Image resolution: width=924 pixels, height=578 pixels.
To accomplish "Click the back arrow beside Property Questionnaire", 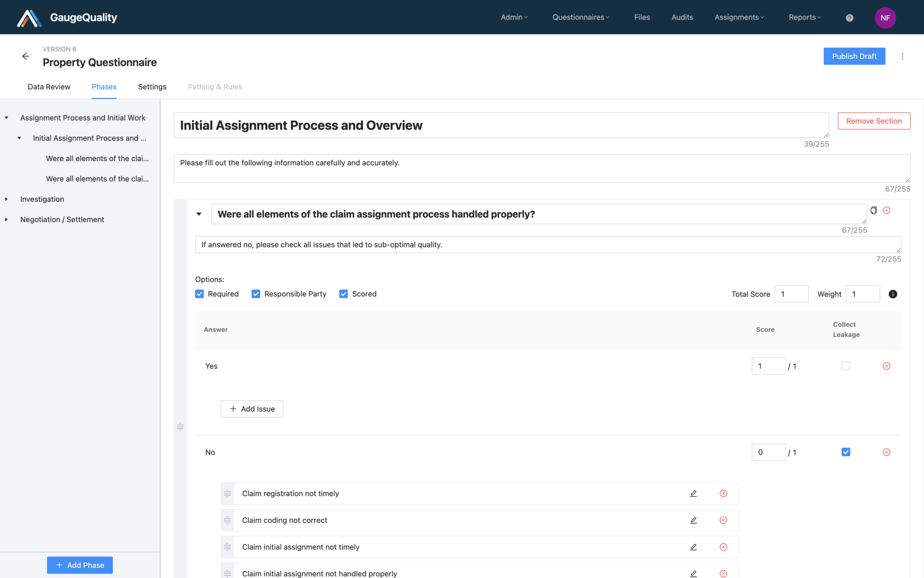I will pos(26,56).
